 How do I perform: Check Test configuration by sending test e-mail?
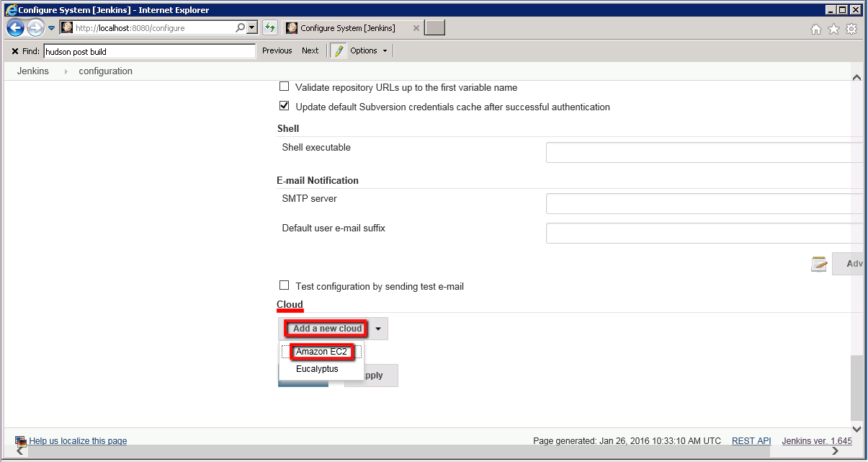(285, 286)
